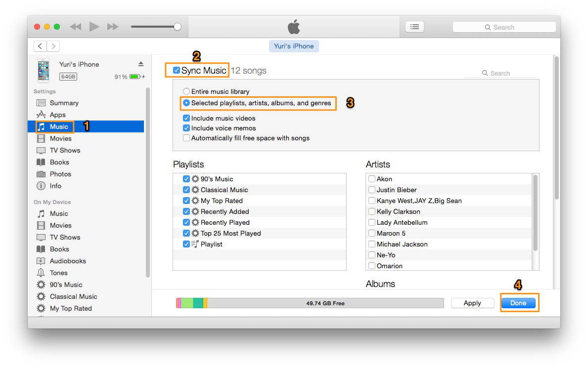Click the Apply button
588x368 pixels.
pos(472,303)
